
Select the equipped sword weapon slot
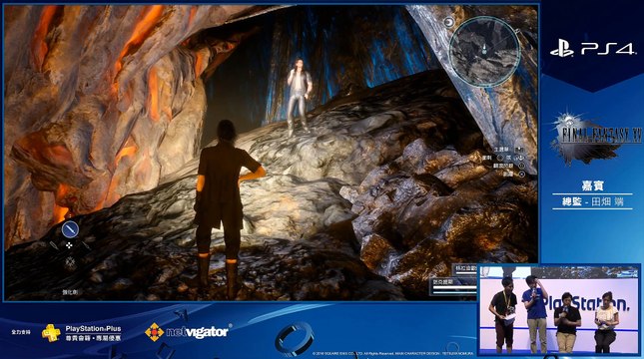(x=70, y=229)
